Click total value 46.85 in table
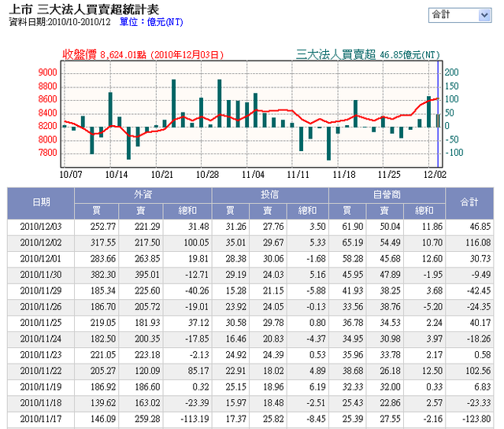This screenshot has height=429, width=504. [x=480, y=227]
